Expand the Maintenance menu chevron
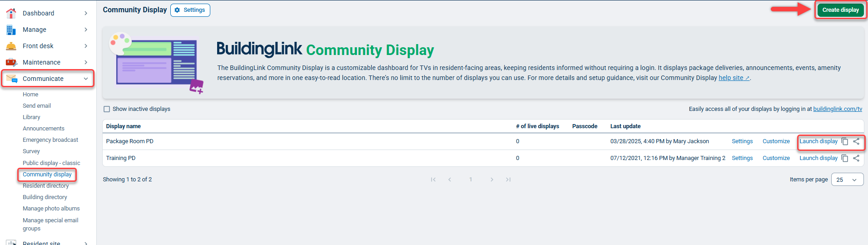This screenshot has width=868, height=245. click(86, 62)
